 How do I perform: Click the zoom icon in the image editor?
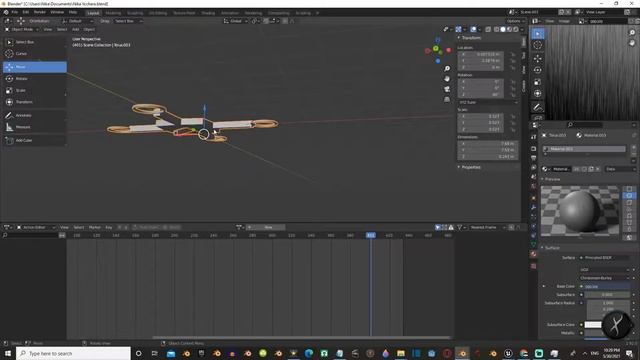(632, 32)
